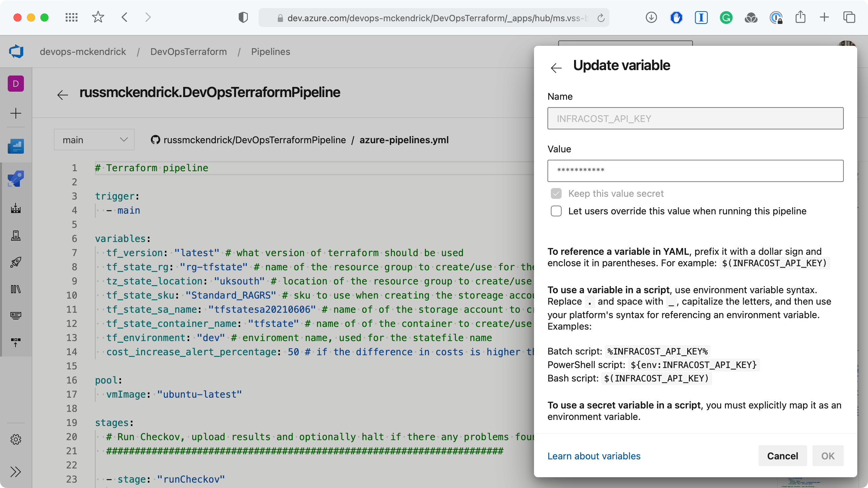Click 'tf_version' variable line in editor
The image size is (868, 488).
pyautogui.click(x=285, y=253)
